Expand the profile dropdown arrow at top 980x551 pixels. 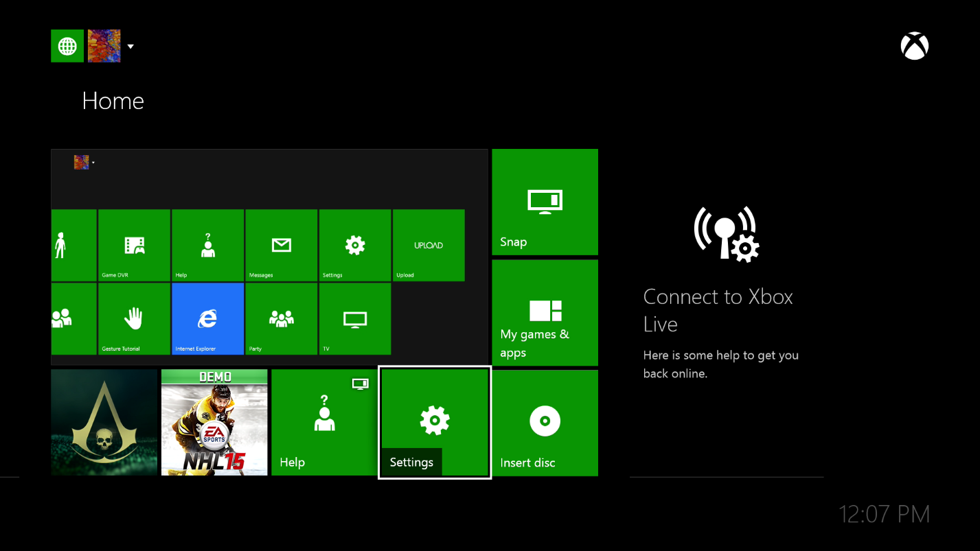[130, 47]
